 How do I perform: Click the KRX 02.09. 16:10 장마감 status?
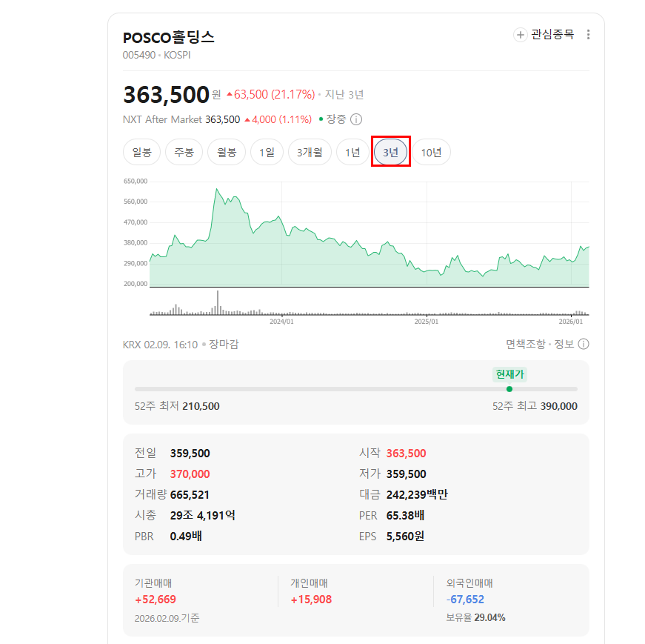pos(181,345)
